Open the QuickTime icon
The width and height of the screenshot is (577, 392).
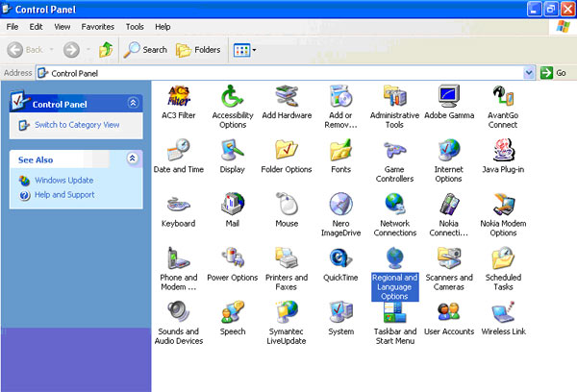click(340, 258)
